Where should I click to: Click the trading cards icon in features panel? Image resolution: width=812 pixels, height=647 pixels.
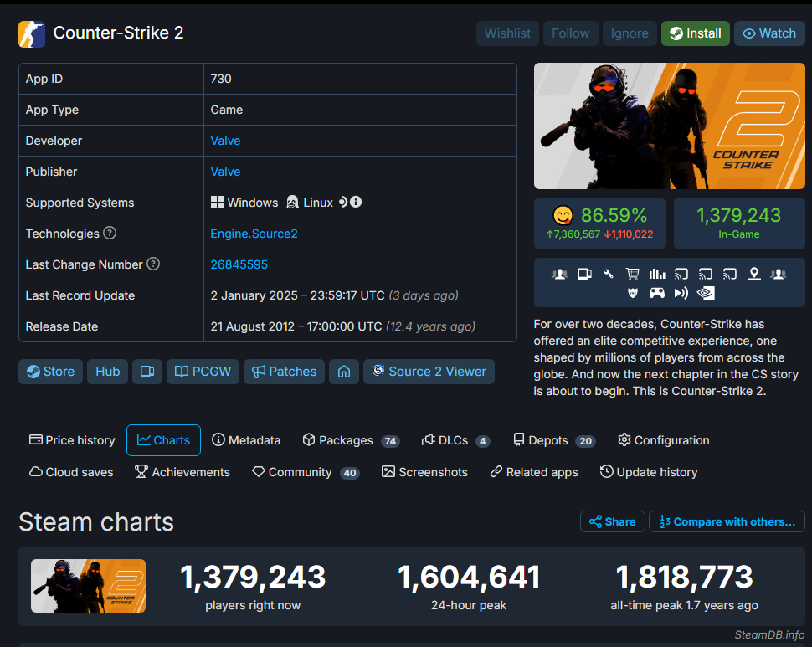point(584,274)
